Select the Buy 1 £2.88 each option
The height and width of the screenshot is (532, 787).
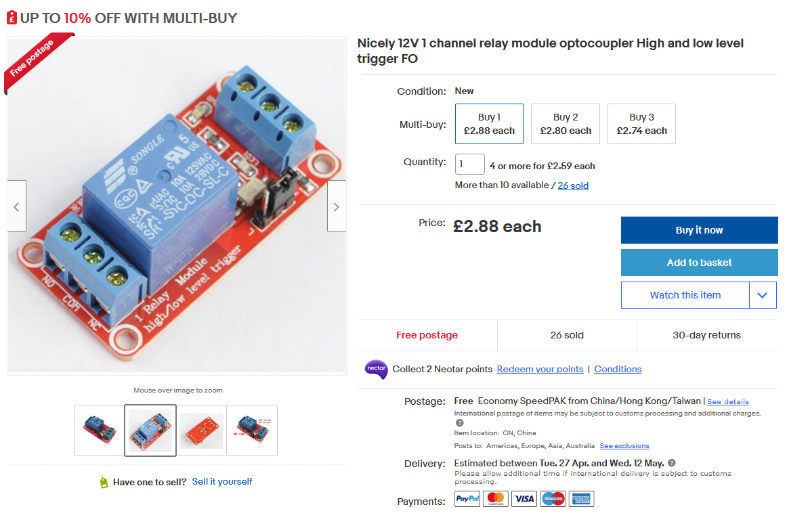489,124
